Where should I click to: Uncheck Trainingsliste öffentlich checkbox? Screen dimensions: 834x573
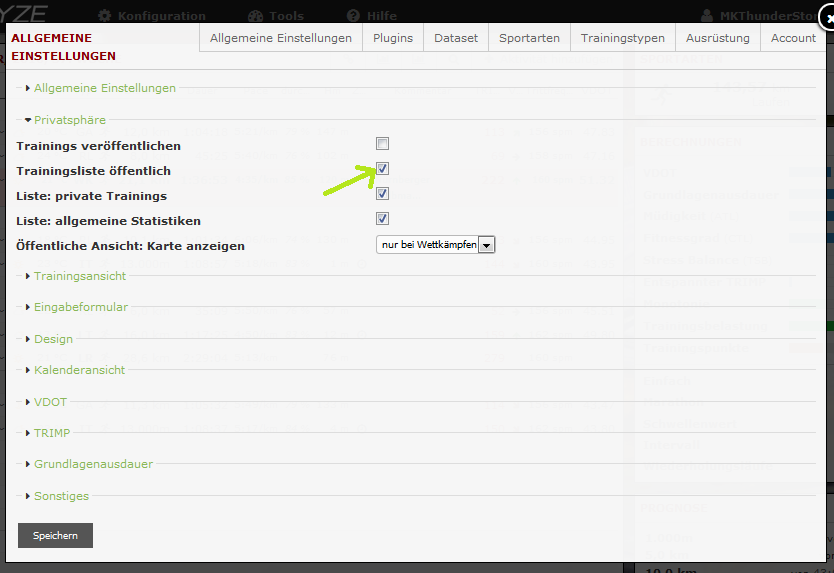tap(382, 169)
